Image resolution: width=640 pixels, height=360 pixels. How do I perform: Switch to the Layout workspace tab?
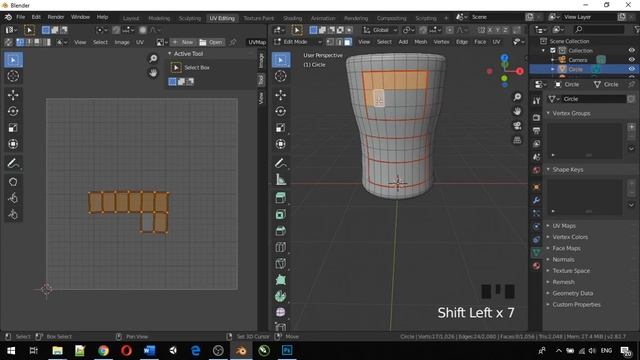click(x=131, y=18)
